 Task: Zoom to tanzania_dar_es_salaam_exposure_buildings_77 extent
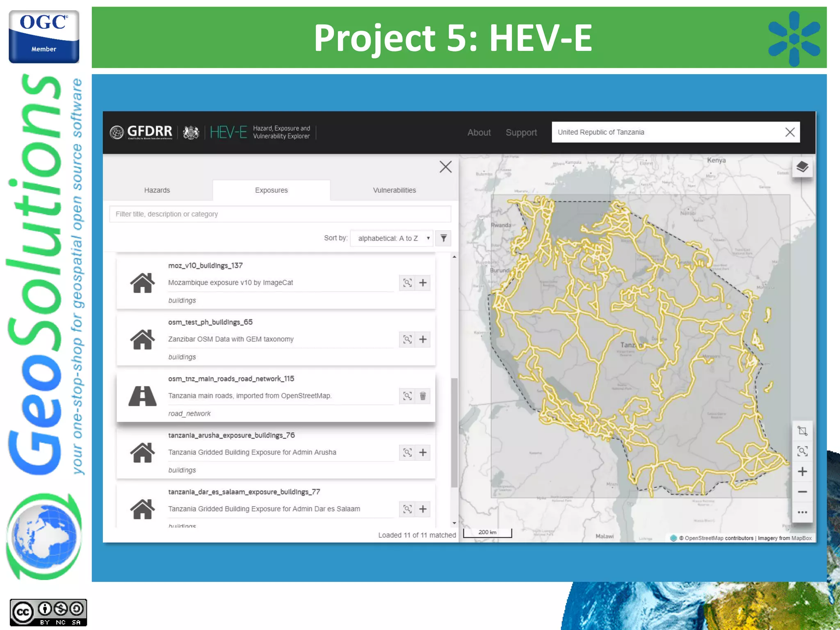[x=407, y=509]
